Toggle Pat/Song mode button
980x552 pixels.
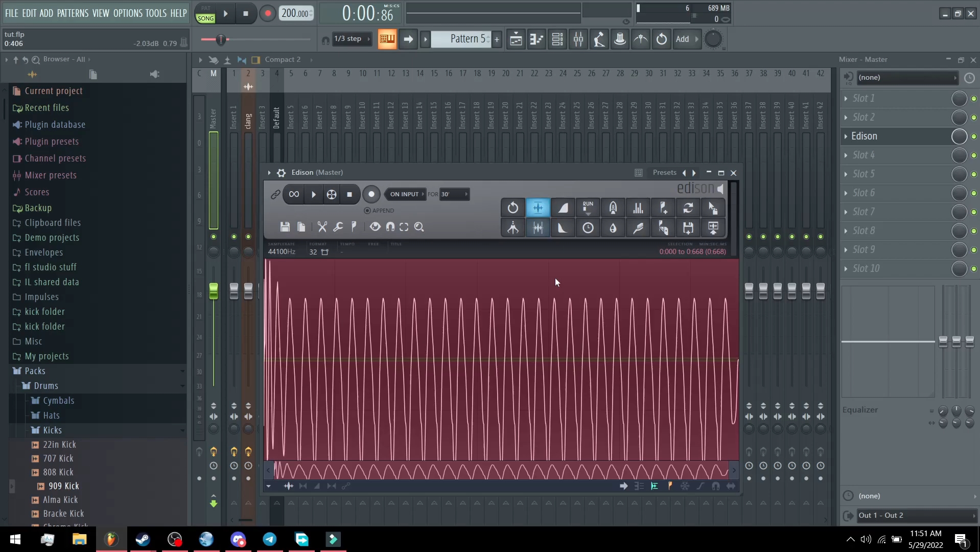tap(205, 13)
